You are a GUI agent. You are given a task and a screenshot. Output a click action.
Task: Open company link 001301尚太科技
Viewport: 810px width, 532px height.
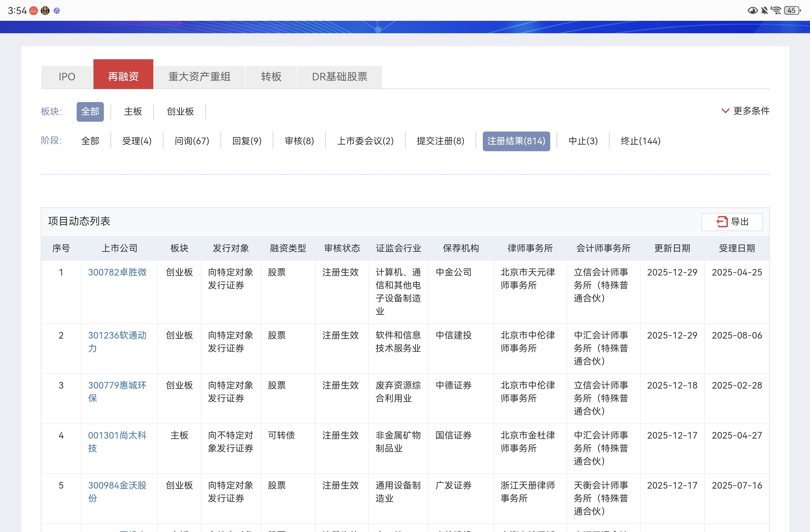point(117,435)
